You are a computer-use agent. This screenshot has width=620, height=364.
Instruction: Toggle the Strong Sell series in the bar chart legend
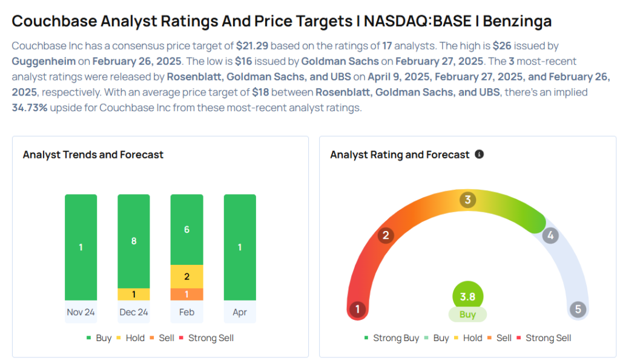206,338
